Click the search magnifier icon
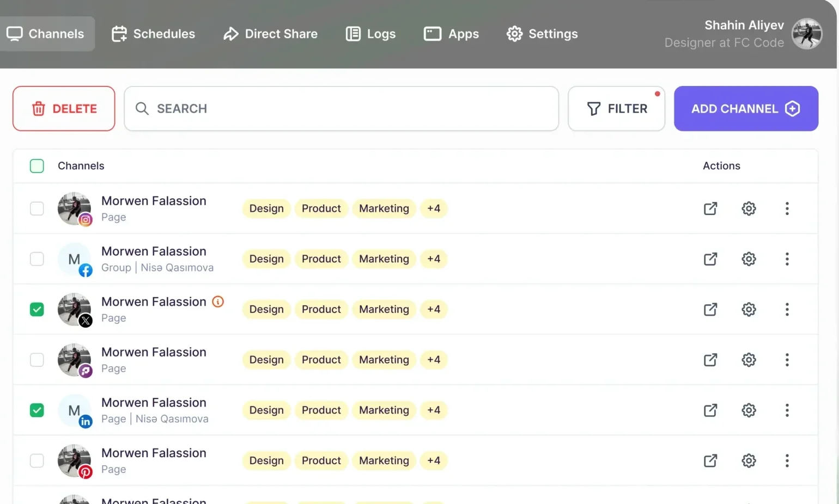This screenshot has width=839, height=504. coord(142,108)
